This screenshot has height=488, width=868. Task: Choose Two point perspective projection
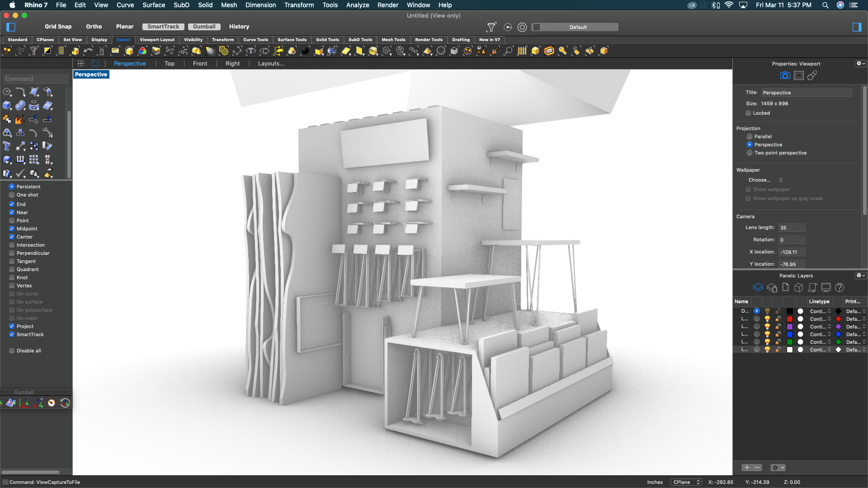tap(750, 153)
